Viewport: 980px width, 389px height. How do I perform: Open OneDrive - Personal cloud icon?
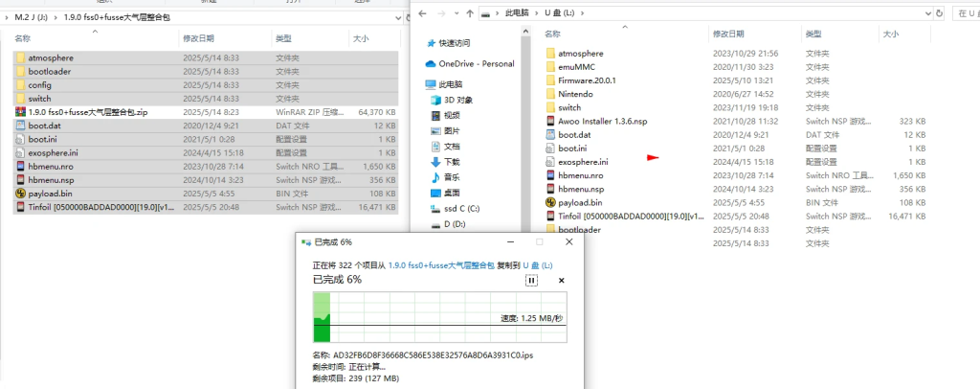(430, 64)
